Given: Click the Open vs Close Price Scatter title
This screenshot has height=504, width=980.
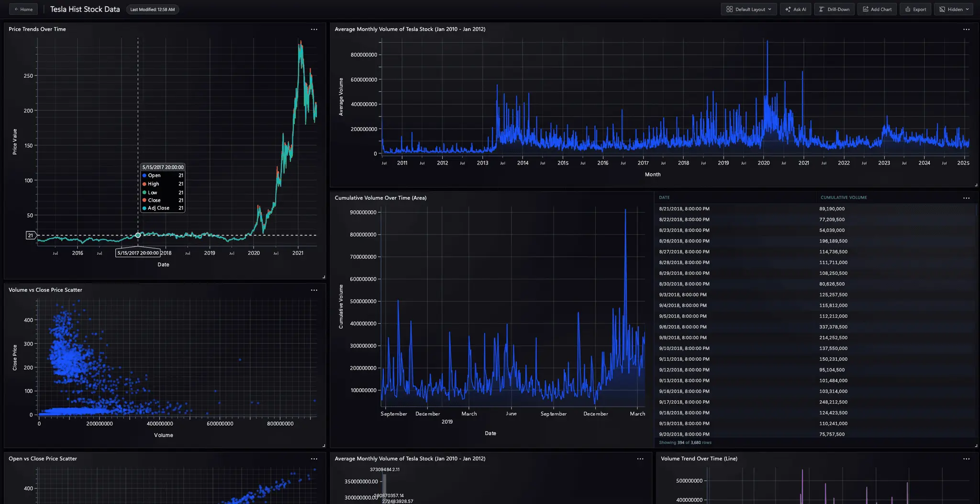Looking at the screenshot, I should (x=43, y=459).
